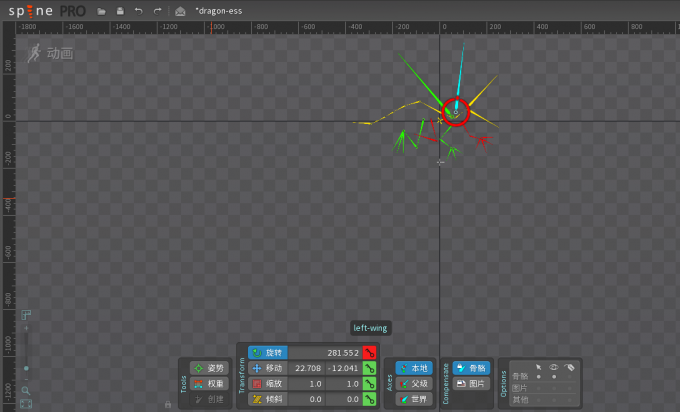Screen dimensions: 680x412
Task: Undo the last action
Action: point(138,11)
